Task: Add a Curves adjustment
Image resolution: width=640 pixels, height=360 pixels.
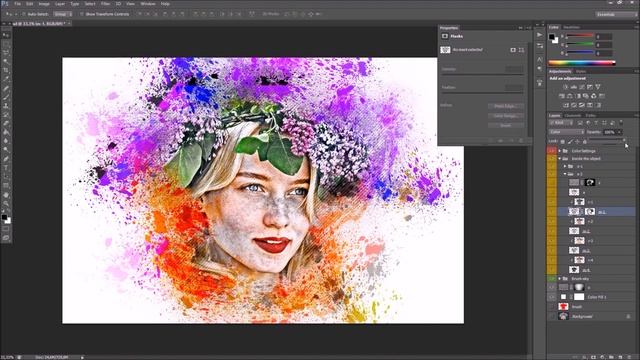Action: [x=582, y=87]
